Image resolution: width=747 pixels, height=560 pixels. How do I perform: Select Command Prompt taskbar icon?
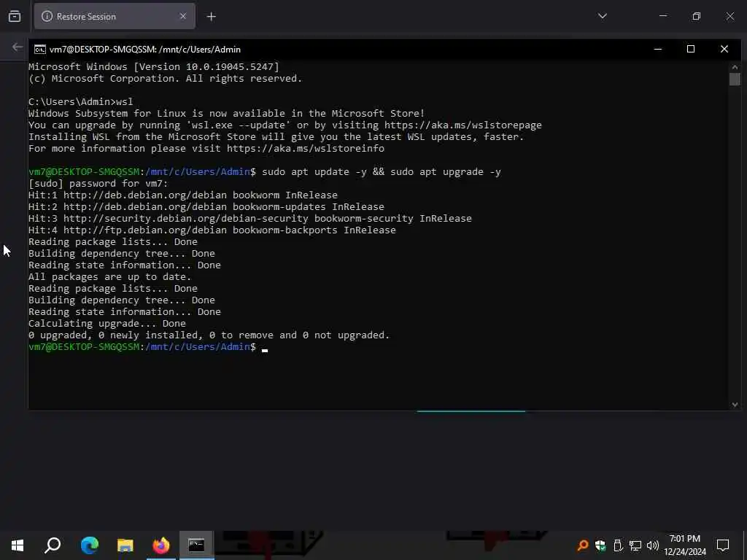click(x=196, y=545)
